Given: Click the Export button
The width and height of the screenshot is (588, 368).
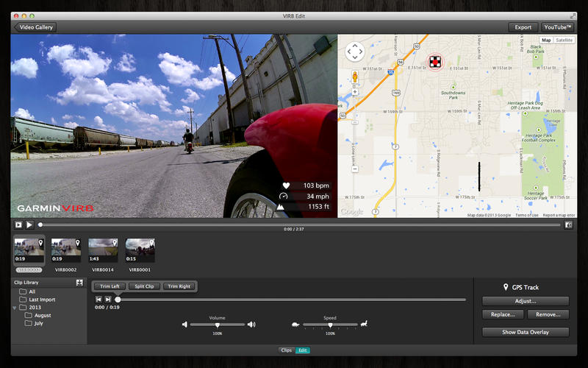Looking at the screenshot, I should [523, 27].
